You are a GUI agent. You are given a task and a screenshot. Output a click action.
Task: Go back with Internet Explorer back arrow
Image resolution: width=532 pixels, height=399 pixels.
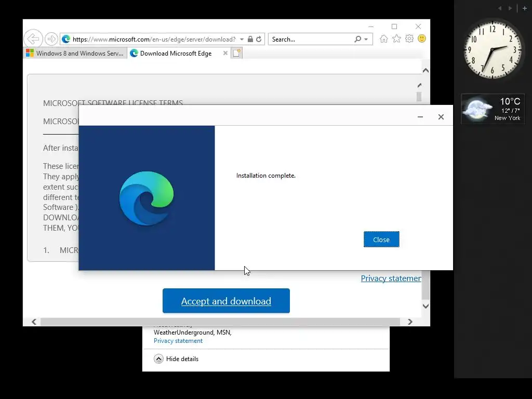pyautogui.click(x=33, y=39)
